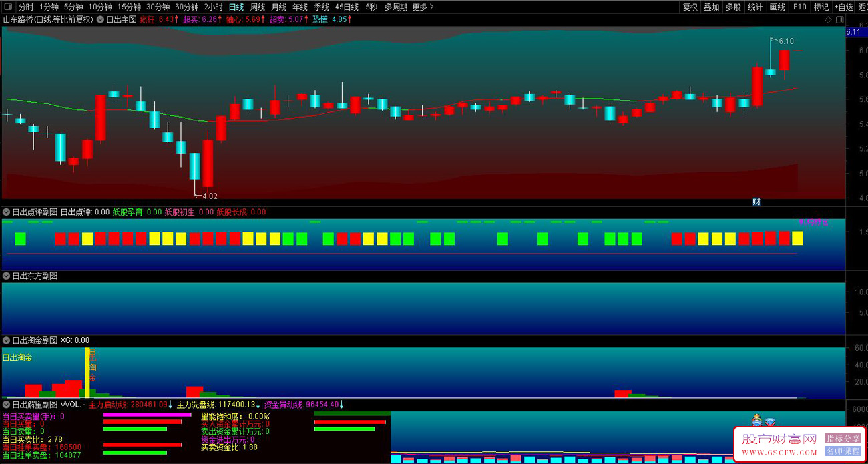Click the 复权 button

[690, 7]
